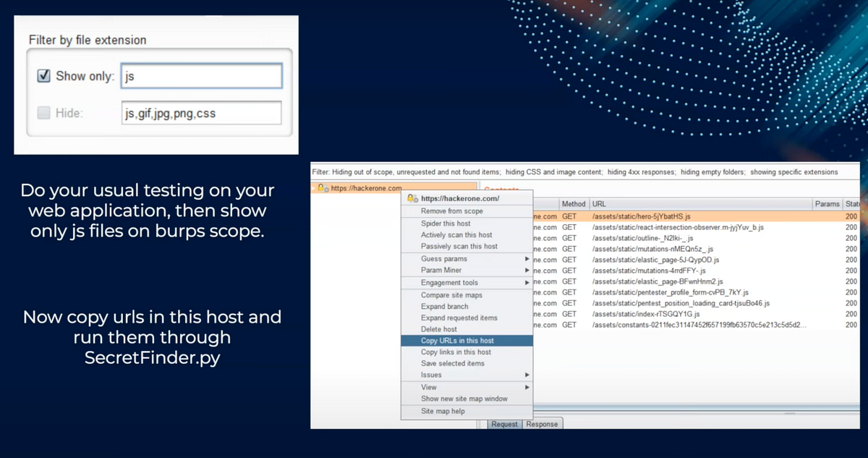Click the Show only extension input field
Viewport: 868px width, 458px height.
coord(201,76)
